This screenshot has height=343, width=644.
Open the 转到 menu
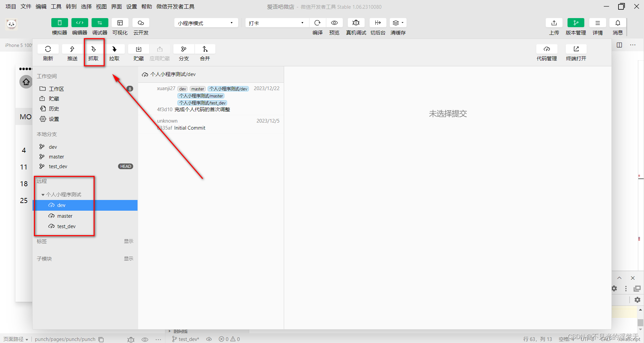[x=71, y=6]
